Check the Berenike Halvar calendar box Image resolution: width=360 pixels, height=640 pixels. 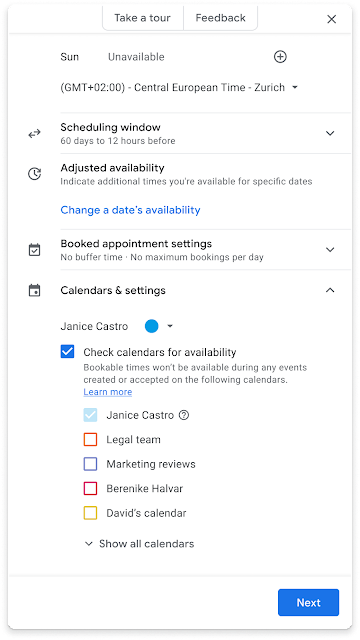[x=90, y=489]
